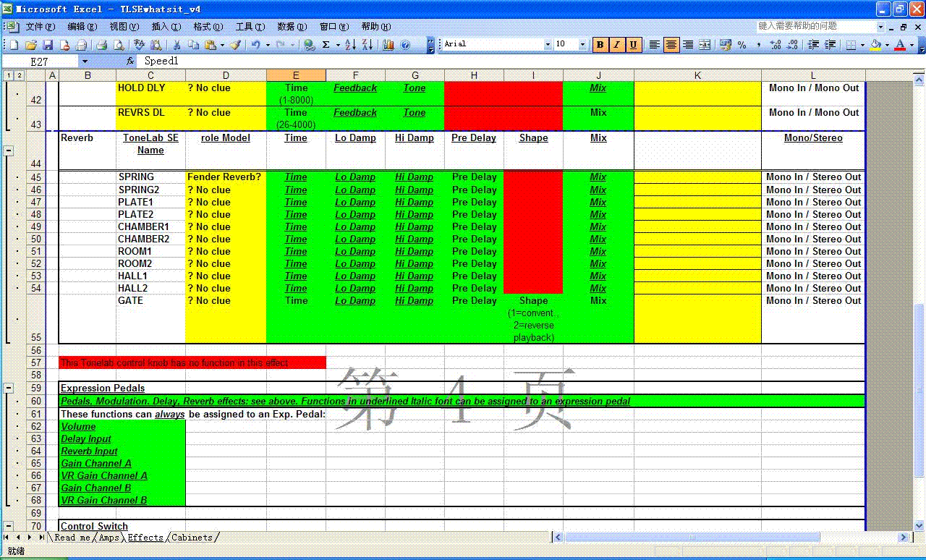
Task: Open the 编辑(E) menu
Action: (x=82, y=27)
